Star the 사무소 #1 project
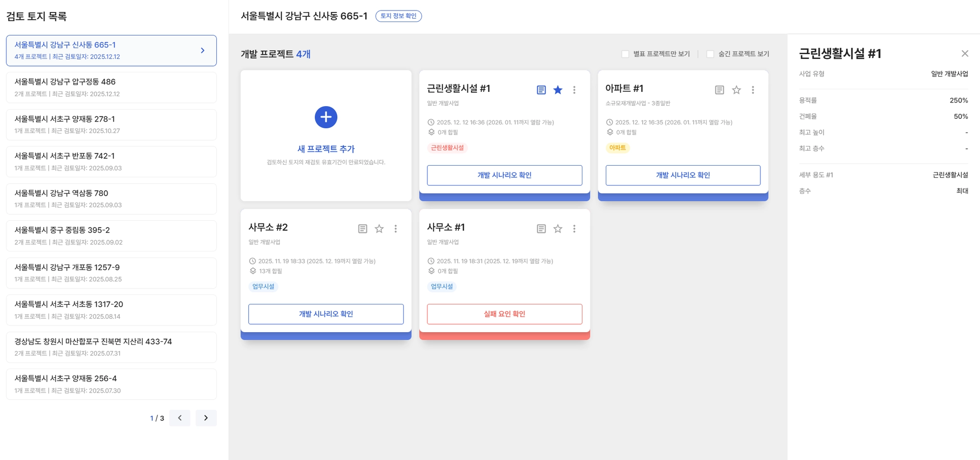 coord(558,229)
